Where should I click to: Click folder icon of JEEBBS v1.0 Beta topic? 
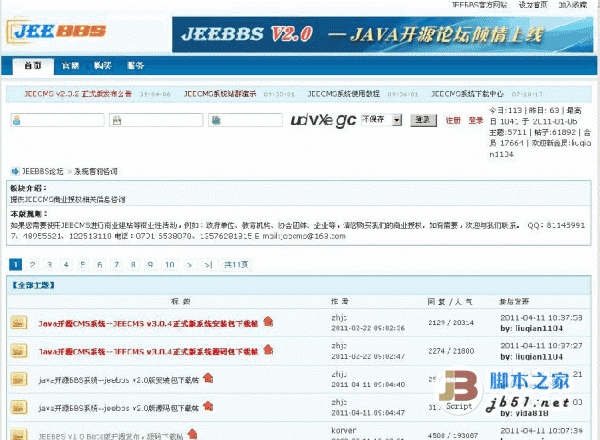tap(19, 434)
